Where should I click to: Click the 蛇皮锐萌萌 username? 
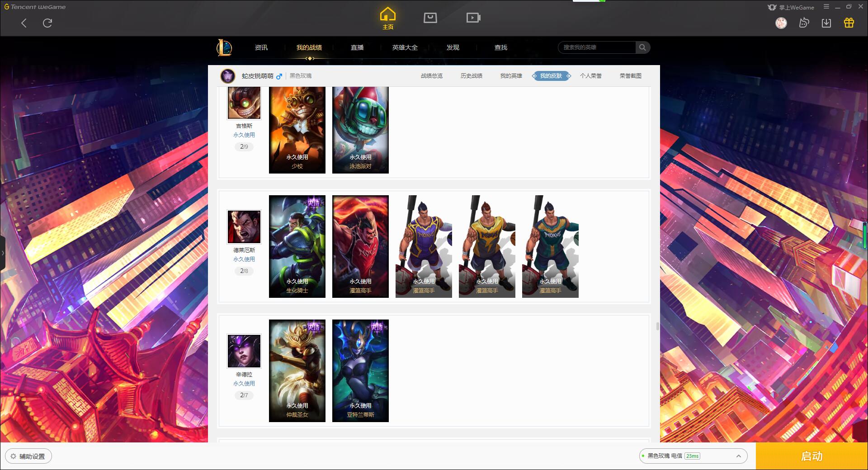(257, 76)
